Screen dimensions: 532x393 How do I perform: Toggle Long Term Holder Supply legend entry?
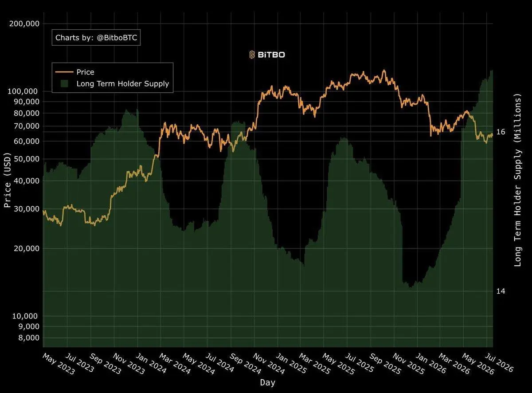point(114,83)
